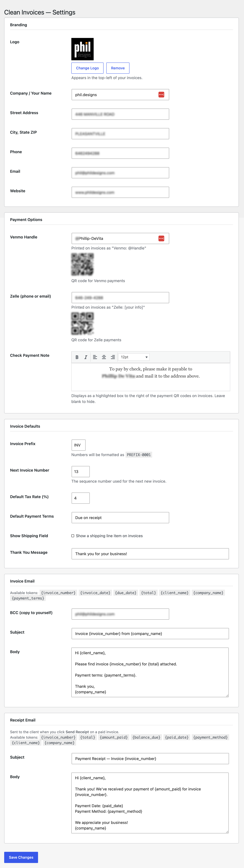Save Changes to invoice settings
This screenshot has height=868, width=244.
(x=21, y=857)
